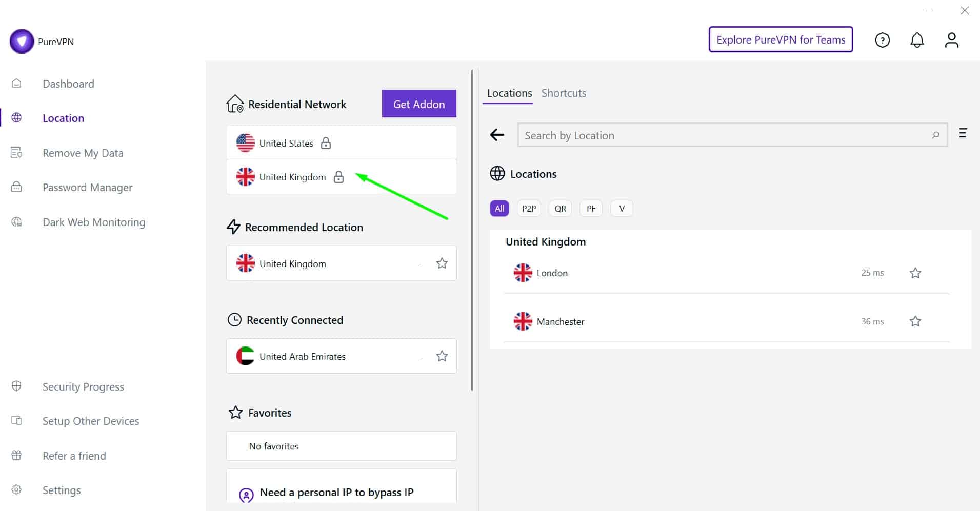
Task: Click the Favorites heading
Action: click(x=270, y=413)
